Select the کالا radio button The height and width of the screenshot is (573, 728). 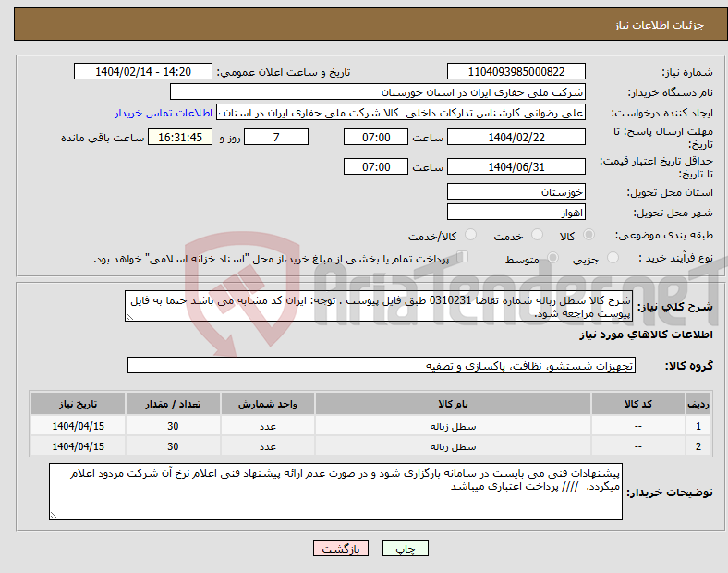click(588, 235)
